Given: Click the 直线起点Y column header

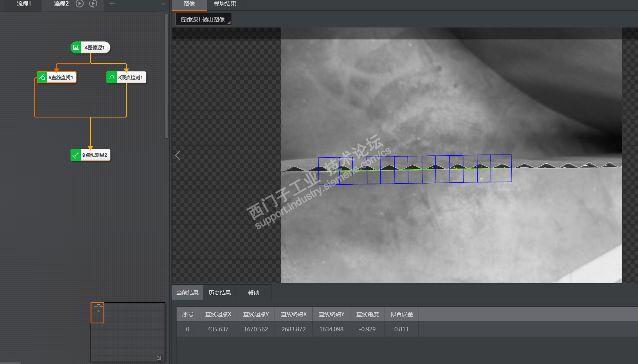Looking at the screenshot, I should (256, 314).
